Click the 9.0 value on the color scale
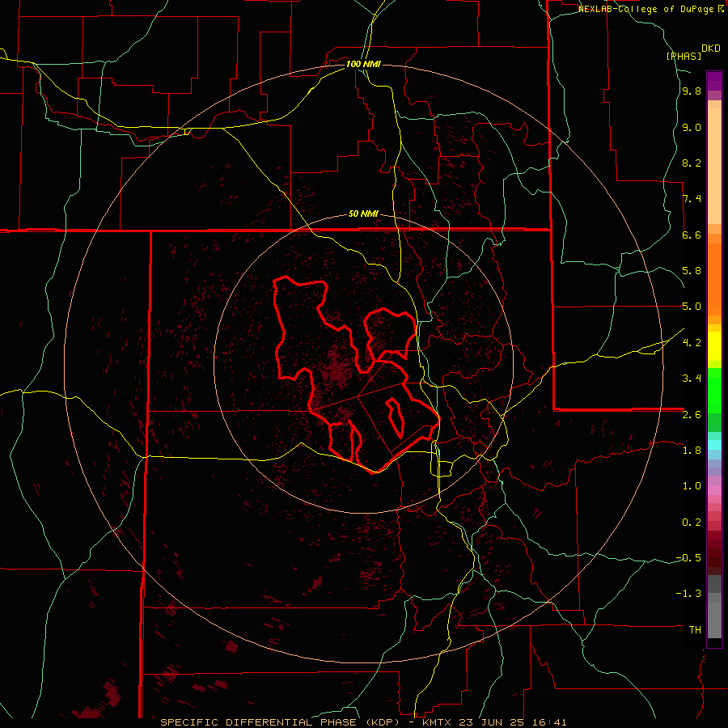Viewport: 728px width, 728px height. (692, 128)
